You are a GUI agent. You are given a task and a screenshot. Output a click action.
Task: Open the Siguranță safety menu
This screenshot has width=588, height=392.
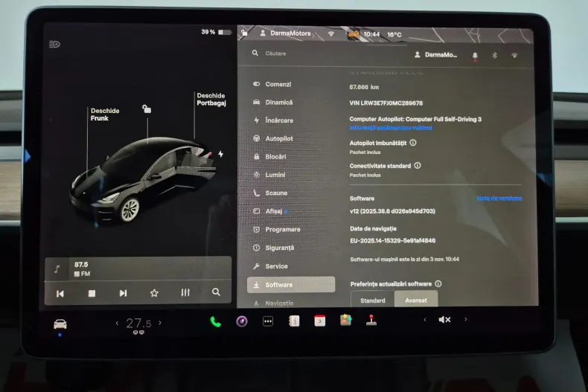[x=274, y=248]
